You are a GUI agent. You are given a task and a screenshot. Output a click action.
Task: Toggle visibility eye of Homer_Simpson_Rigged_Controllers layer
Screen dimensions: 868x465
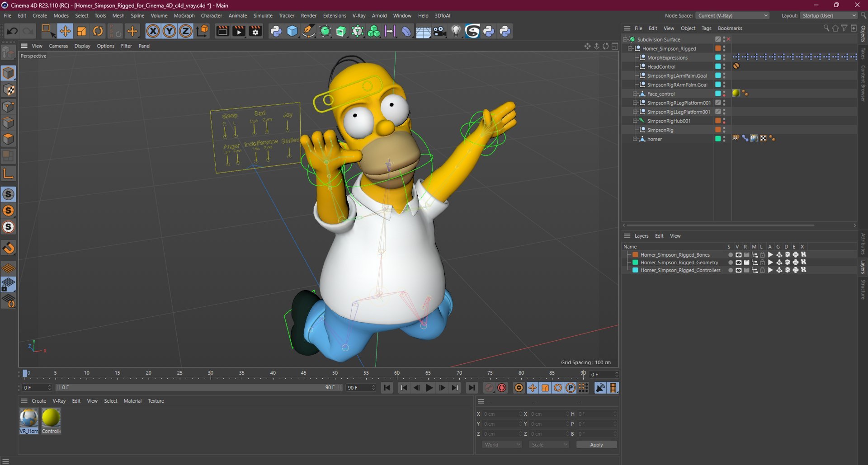(x=738, y=270)
